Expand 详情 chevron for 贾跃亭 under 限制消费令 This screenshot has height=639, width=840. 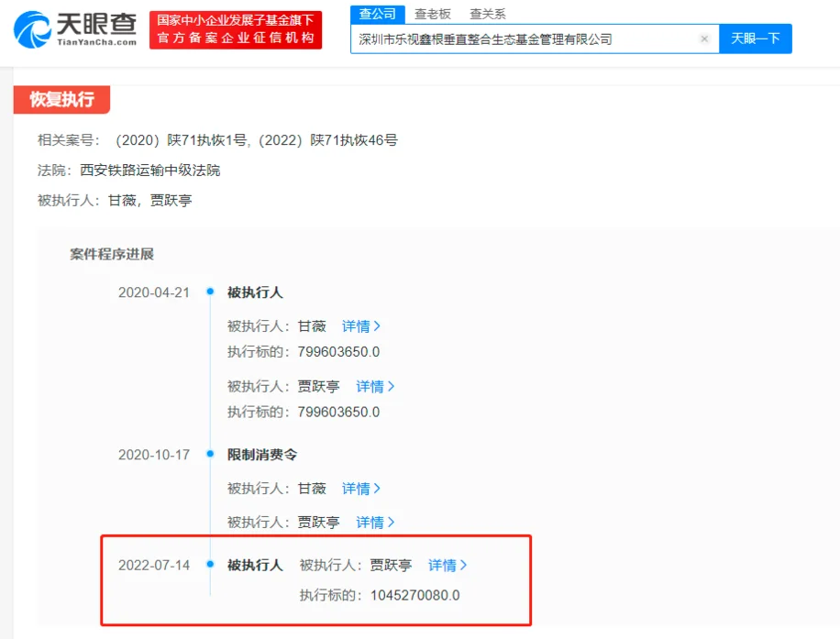coord(376,522)
